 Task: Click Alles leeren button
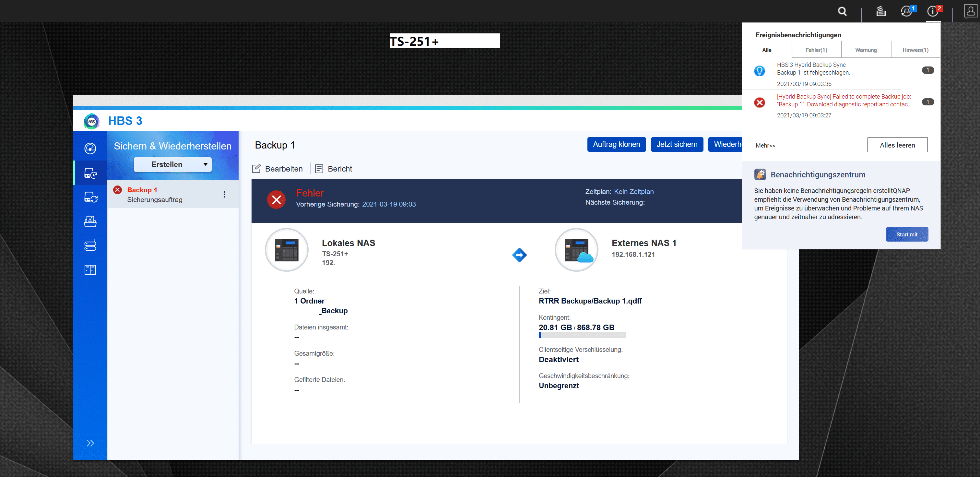pos(897,145)
